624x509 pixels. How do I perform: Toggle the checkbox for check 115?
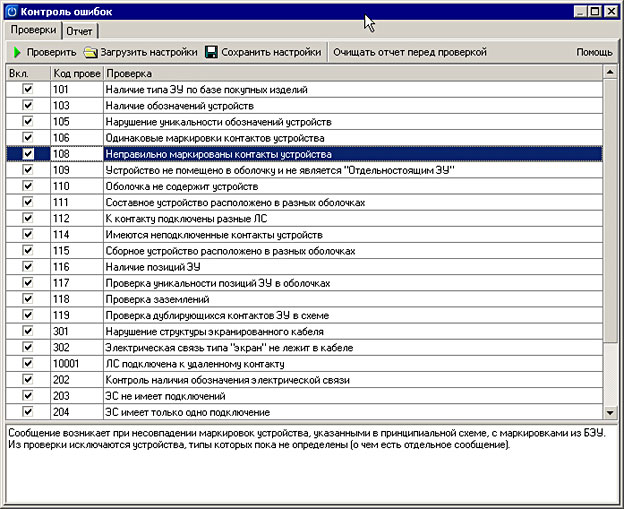pyautogui.click(x=28, y=250)
